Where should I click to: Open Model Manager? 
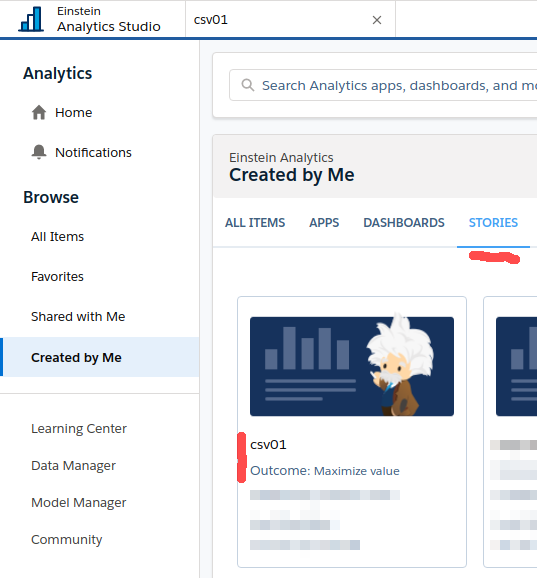point(79,502)
